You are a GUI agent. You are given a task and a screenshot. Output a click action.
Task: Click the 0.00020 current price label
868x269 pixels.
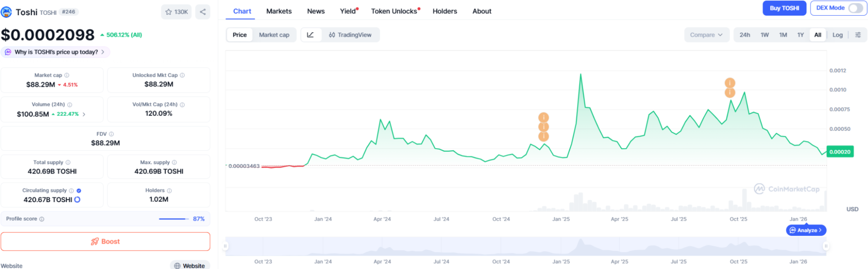[x=840, y=152]
